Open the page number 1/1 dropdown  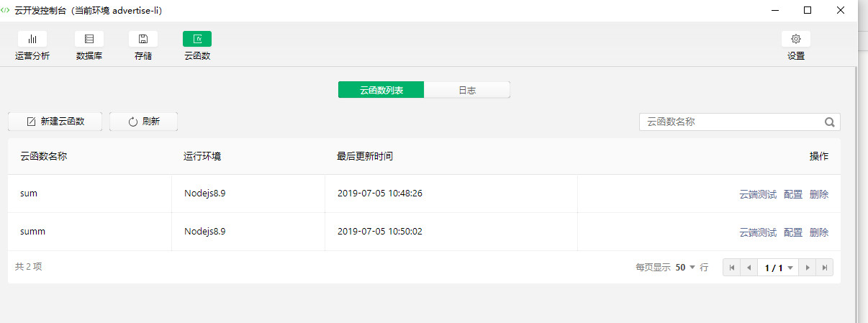tap(779, 268)
